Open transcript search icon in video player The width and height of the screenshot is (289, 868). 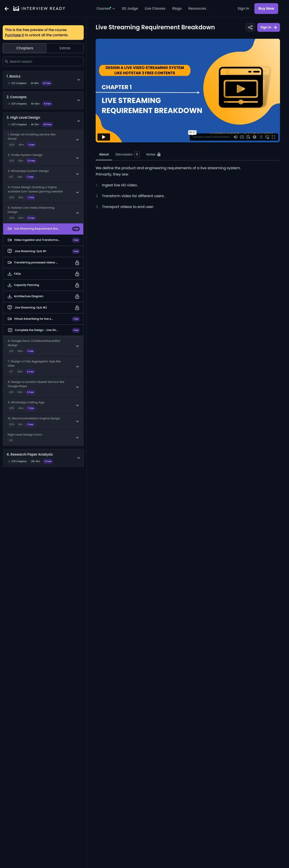click(x=248, y=137)
